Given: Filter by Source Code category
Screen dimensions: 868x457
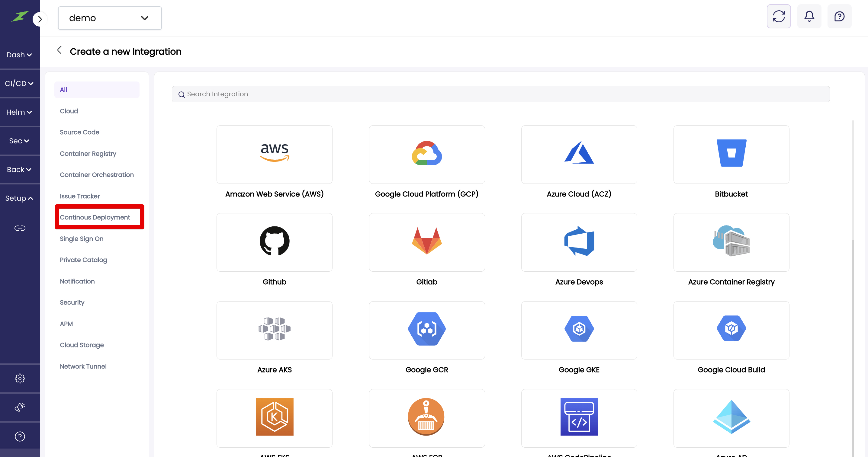Looking at the screenshot, I should pos(79,132).
